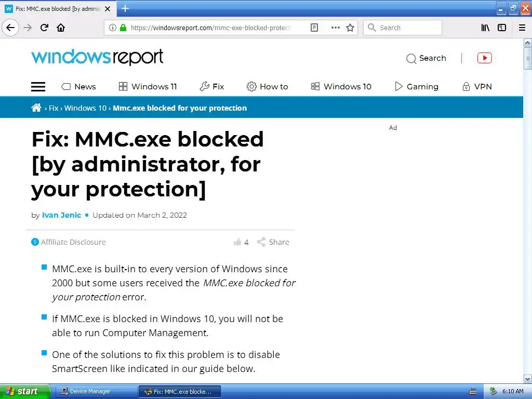The image size is (532, 399).
Task: Open author Ivan Jenic's profile
Action: [x=61, y=215]
